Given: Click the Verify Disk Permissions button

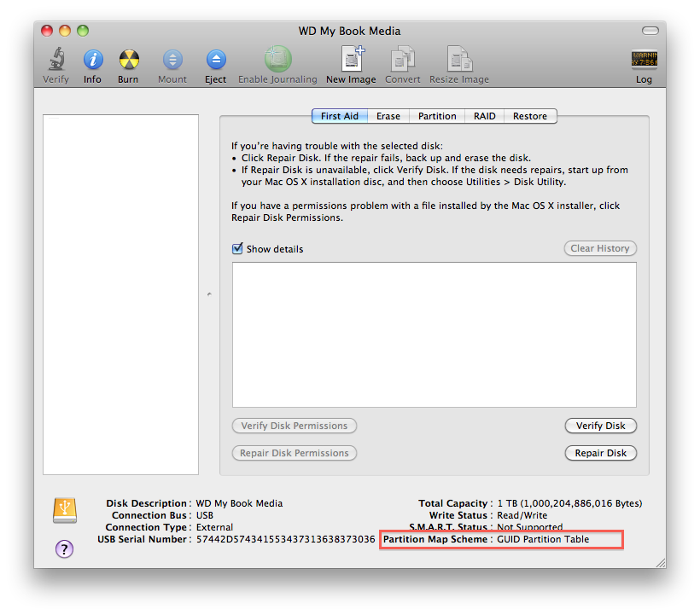Looking at the screenshot, I should tap(295, 426).
